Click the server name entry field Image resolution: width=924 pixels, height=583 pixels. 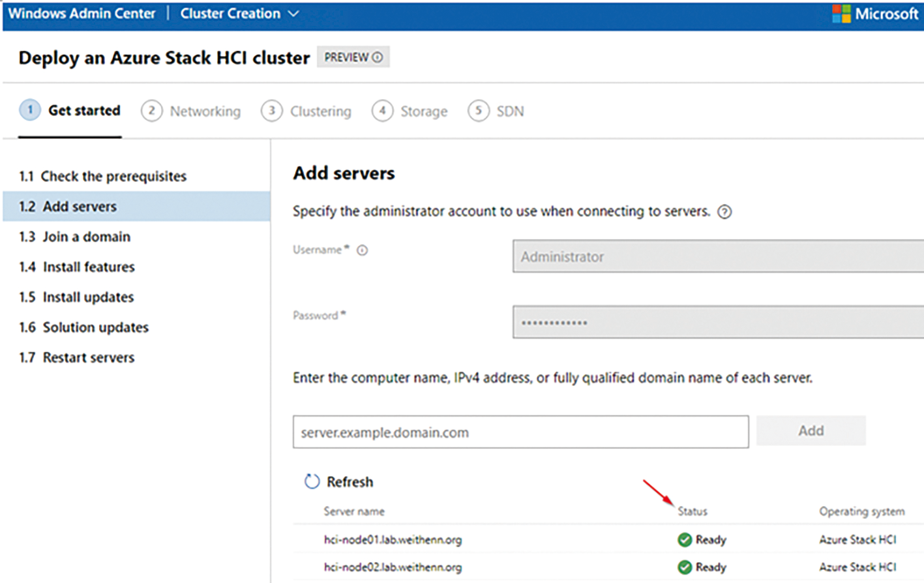pyautogui.click(x=520, y=432)
